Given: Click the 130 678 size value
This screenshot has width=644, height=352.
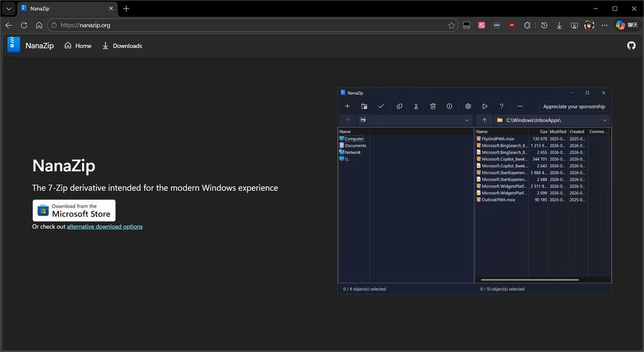Looking at the screenshot, I should [539, 139].
